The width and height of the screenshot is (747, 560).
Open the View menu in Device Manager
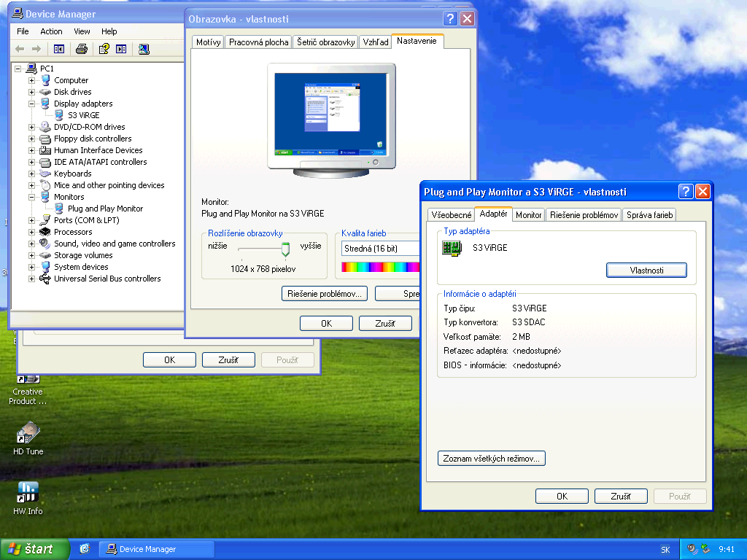[x=82, y=31]
